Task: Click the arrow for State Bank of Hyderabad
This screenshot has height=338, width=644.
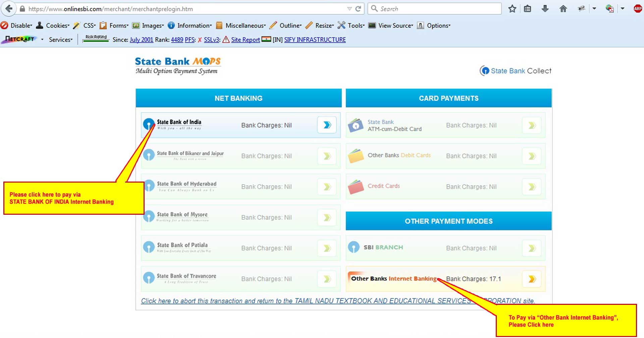Action: tap(327, 187)
